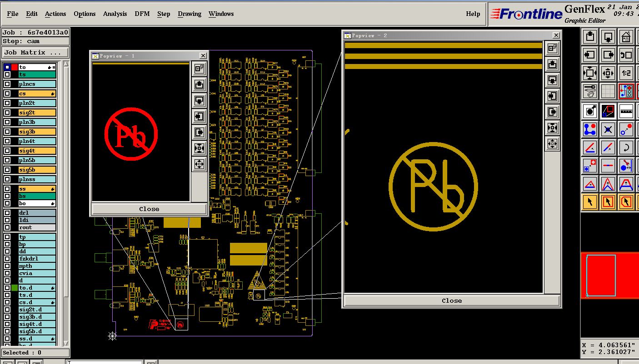Click the 1:2 zoom scale icon
The width and height of the screenshot is (639, 364).
626,73
